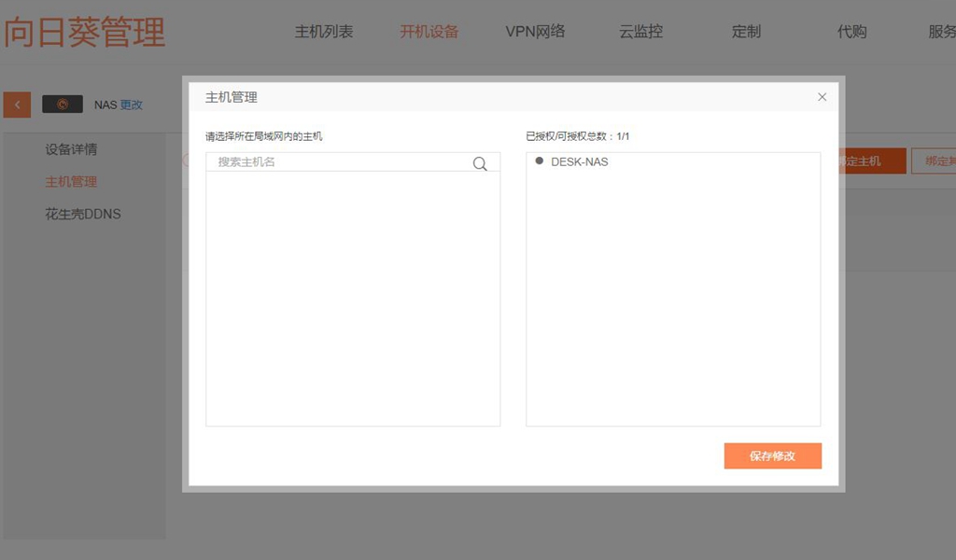
Task: Click the orange back arrow in the sidebar
Action: click(16, 104)
